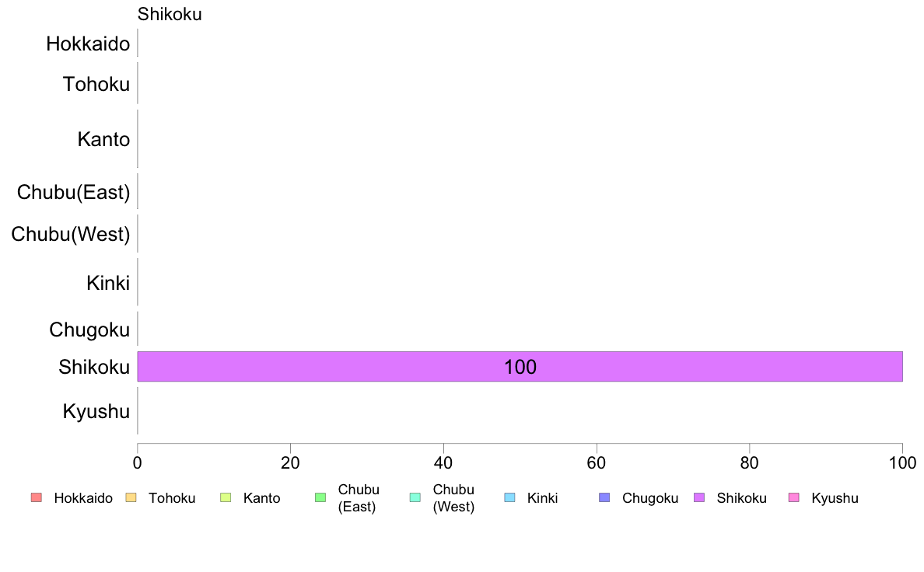Click the Chugoku blue legend swatch
Viewport: 924px width, 572px height.
(604, 497)
